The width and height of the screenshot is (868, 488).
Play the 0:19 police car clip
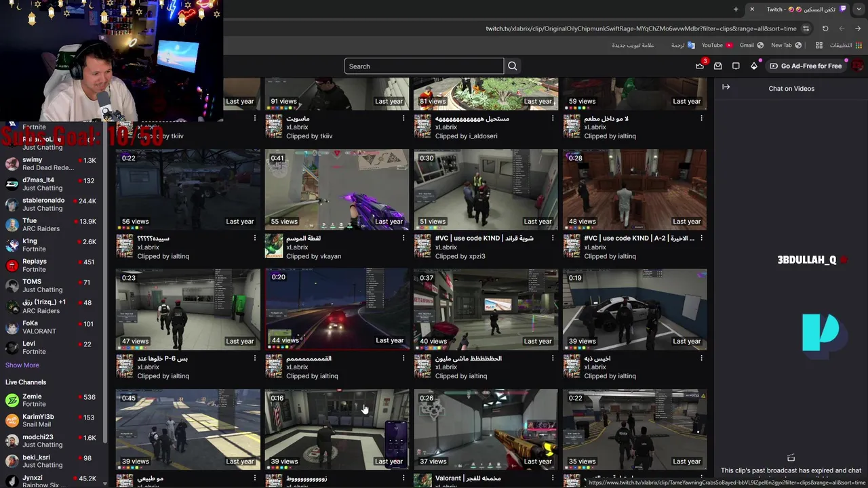pyautogui.click(x=635, y=310)
